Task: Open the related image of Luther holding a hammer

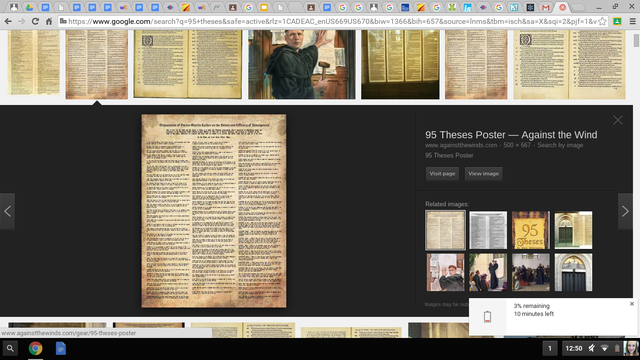Action: (445, 272)
